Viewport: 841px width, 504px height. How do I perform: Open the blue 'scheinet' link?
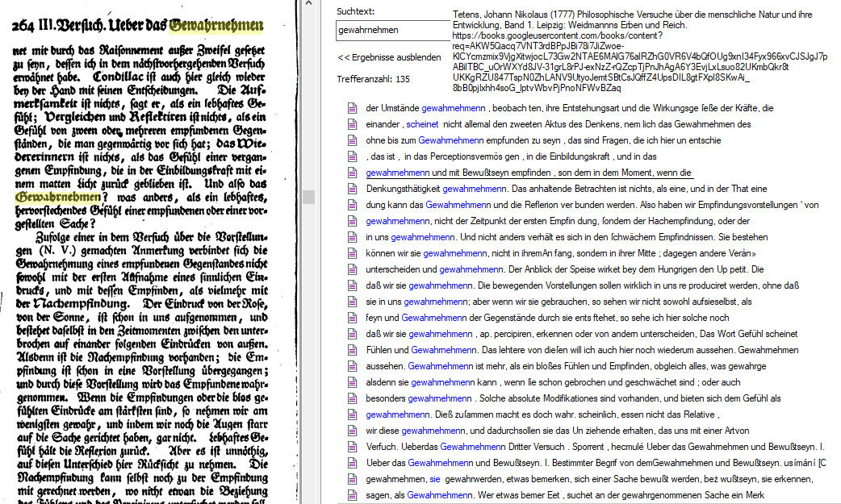point(422,124)
